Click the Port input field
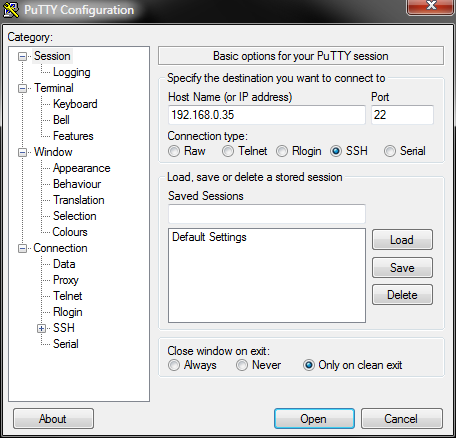456x438 pixels. (402, 115)
